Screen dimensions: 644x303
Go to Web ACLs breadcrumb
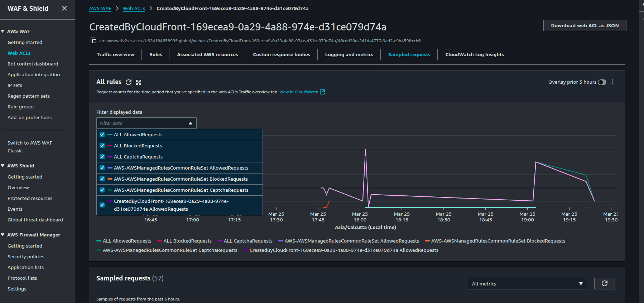point(134,8)
